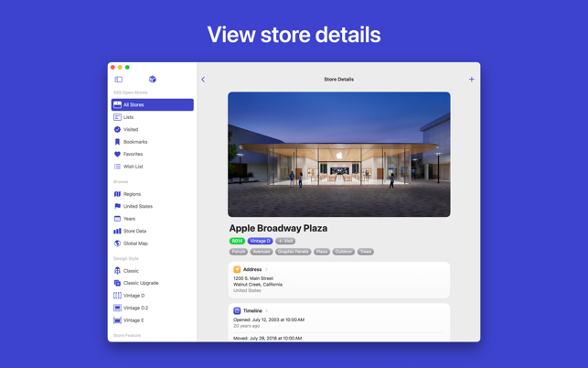Click the plus add button
The height and width of the screenshot is (368, 588).
point(471,80)
